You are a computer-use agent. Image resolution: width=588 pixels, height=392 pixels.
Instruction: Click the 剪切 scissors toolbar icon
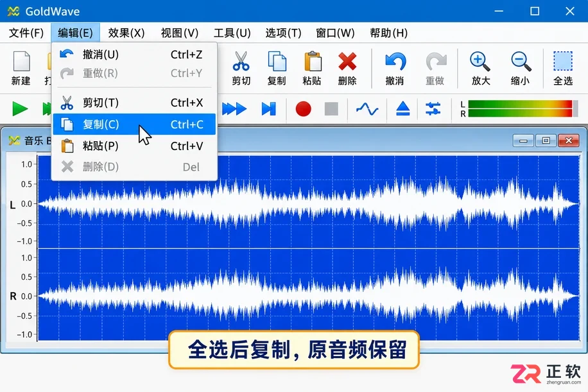(x=241, y=68)
